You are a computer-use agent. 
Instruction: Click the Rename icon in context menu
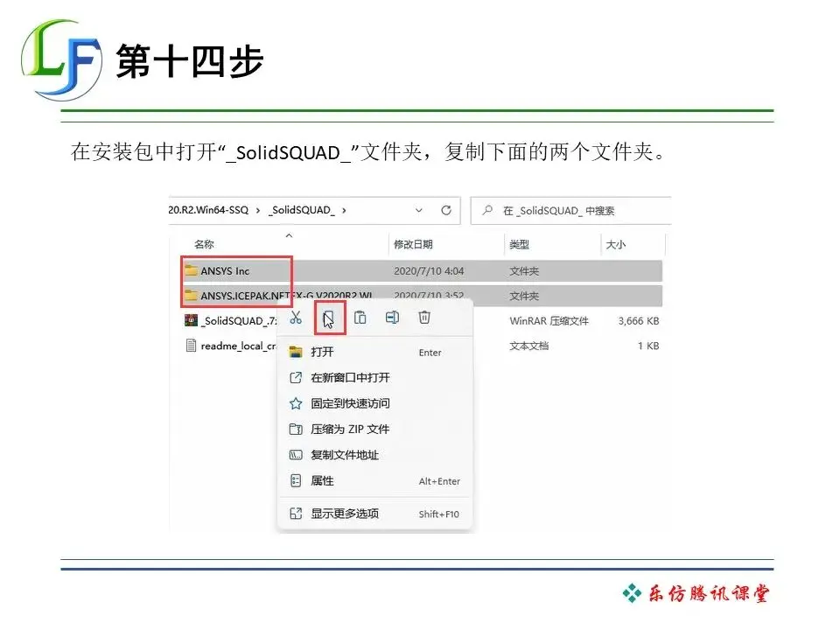point(392,317)
